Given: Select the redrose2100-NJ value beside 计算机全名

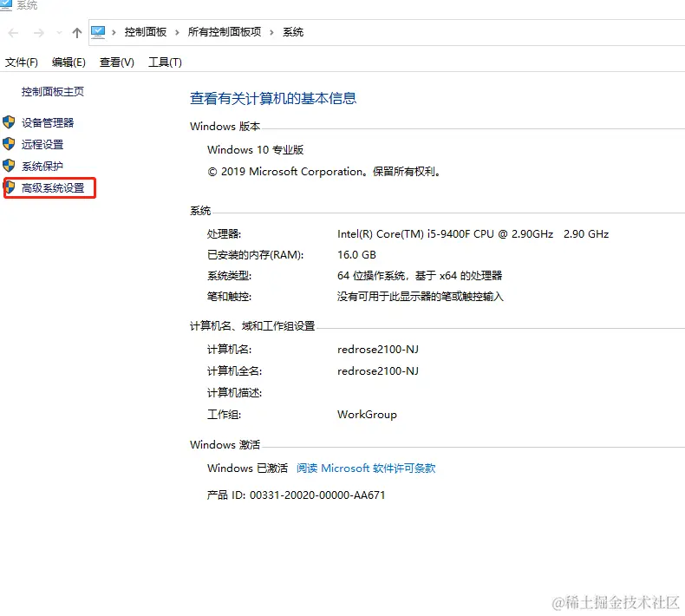Looking at the screenshot, I should click(378, 371).
